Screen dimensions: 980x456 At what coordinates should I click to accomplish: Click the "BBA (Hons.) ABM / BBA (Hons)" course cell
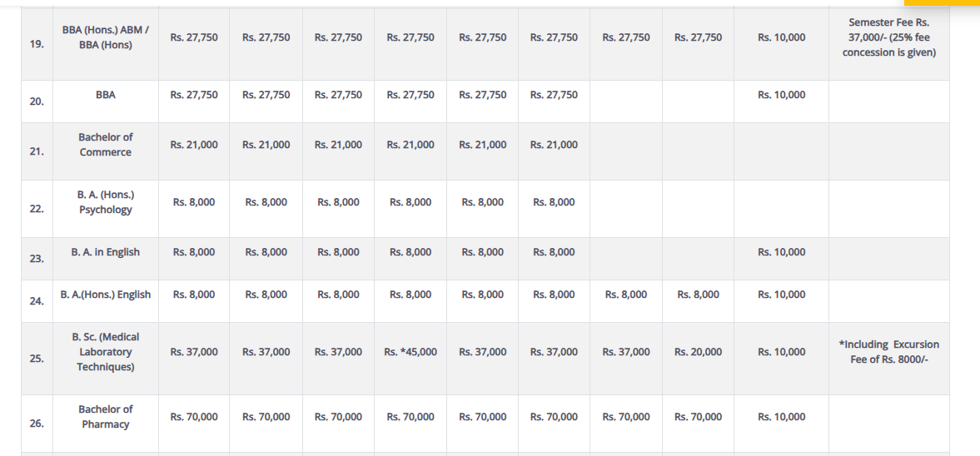(x=106, y=37)
